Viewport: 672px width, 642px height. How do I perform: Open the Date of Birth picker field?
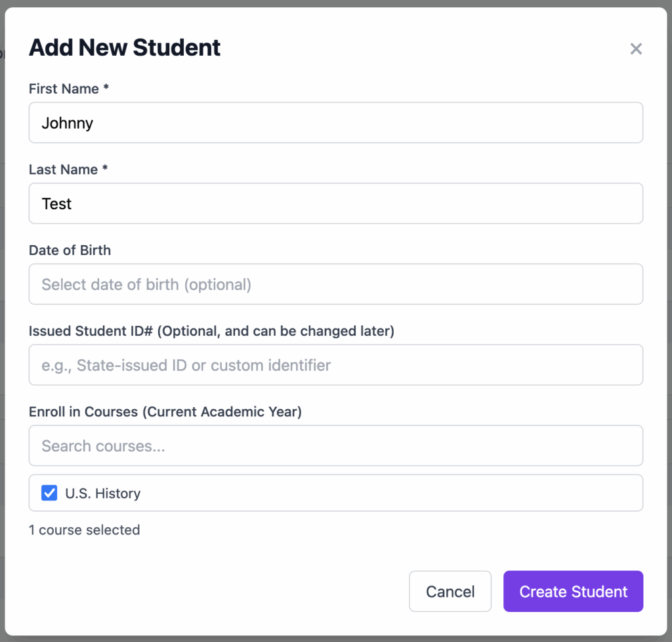click(x=335, y=284)
